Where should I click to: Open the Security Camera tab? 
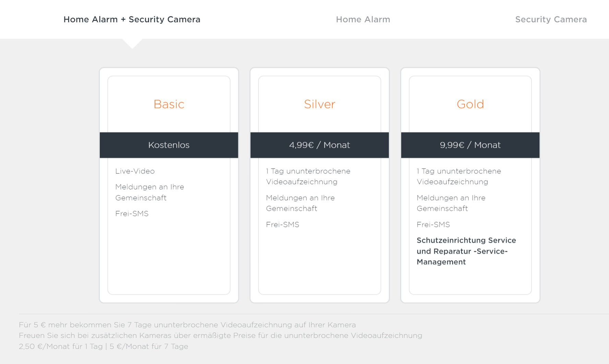coord(551,20)
